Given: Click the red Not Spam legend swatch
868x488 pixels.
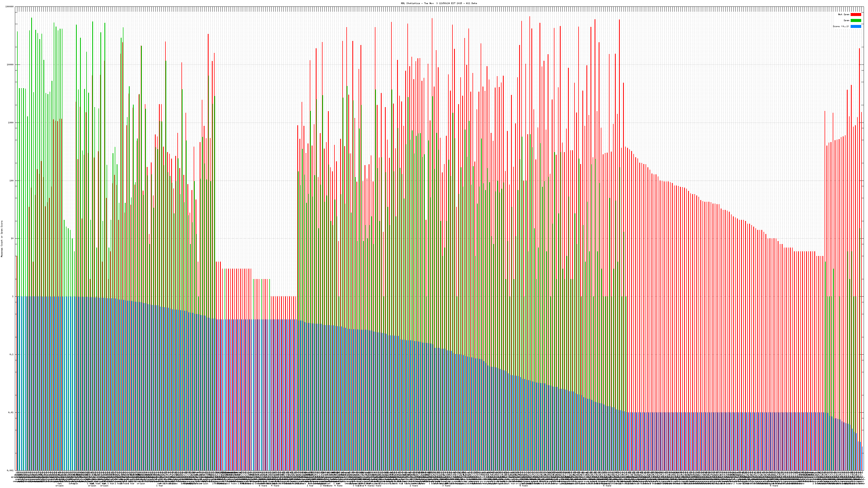Looking at the screenshot, I should 856,14.
